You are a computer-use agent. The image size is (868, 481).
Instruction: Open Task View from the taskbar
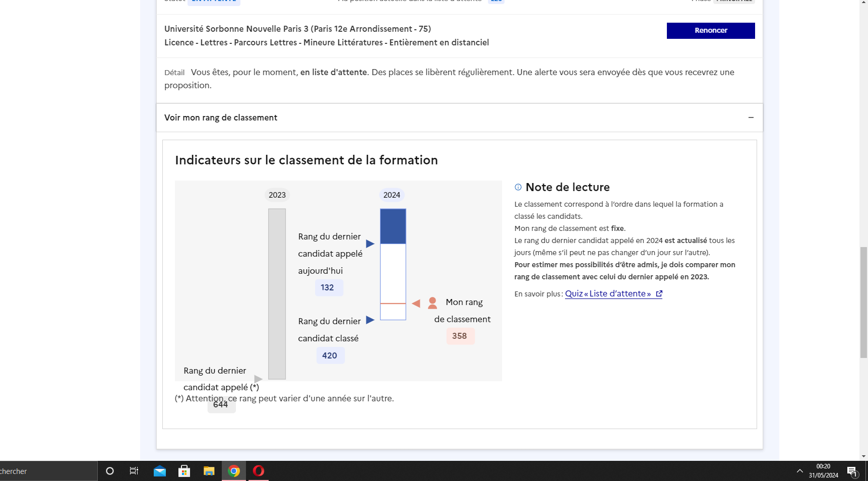[134, 471]
